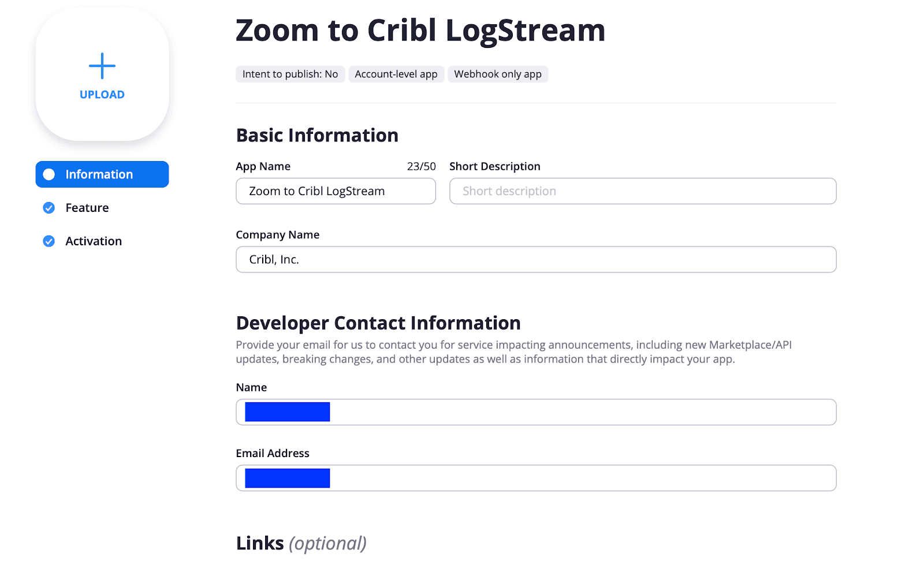This screenshot has height=561, width=924.
Task: Click the Zoom to Cribl LogStream page title
Action: [x=420, y=30]
